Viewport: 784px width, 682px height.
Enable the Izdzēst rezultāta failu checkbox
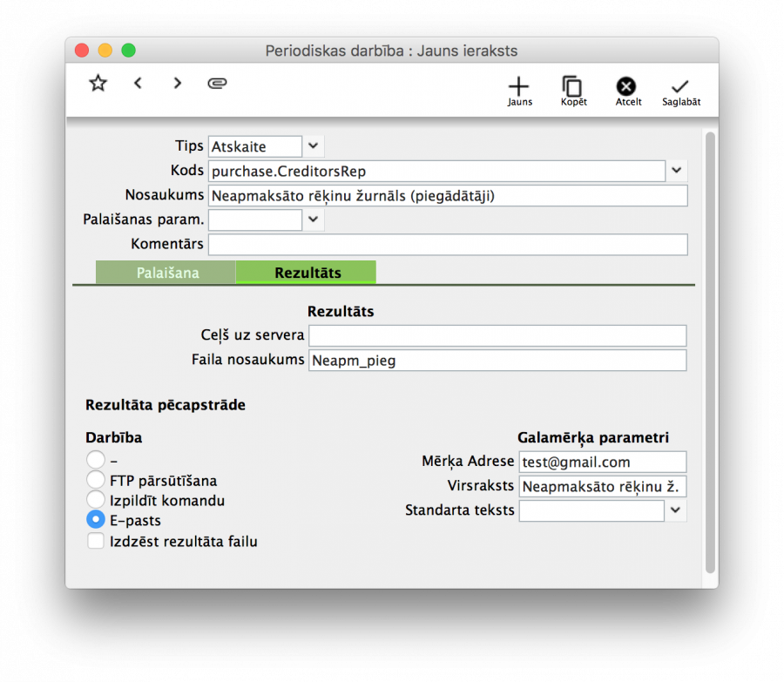coord(96,541)
